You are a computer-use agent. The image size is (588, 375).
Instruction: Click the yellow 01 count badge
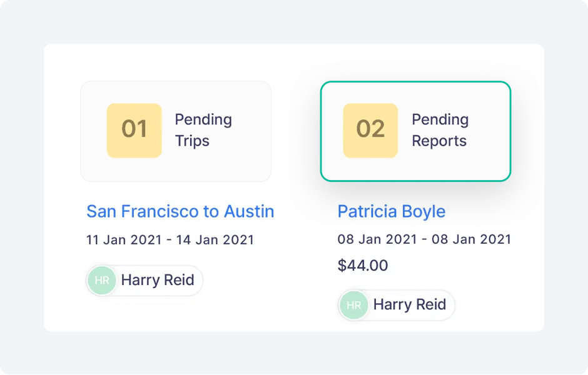tap(134, 130)
